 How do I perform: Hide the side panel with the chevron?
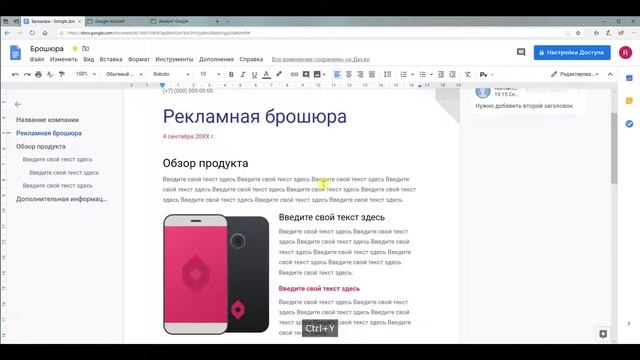tap(629, 323)
